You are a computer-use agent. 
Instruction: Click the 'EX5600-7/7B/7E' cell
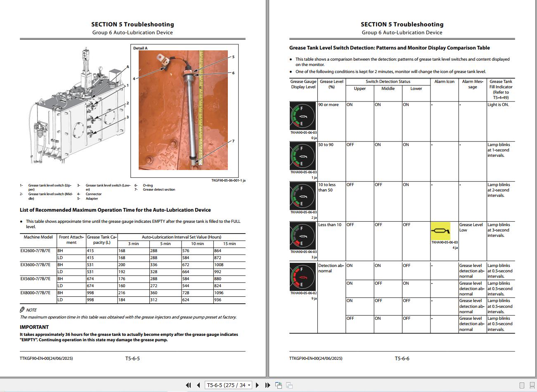[35, 279]
